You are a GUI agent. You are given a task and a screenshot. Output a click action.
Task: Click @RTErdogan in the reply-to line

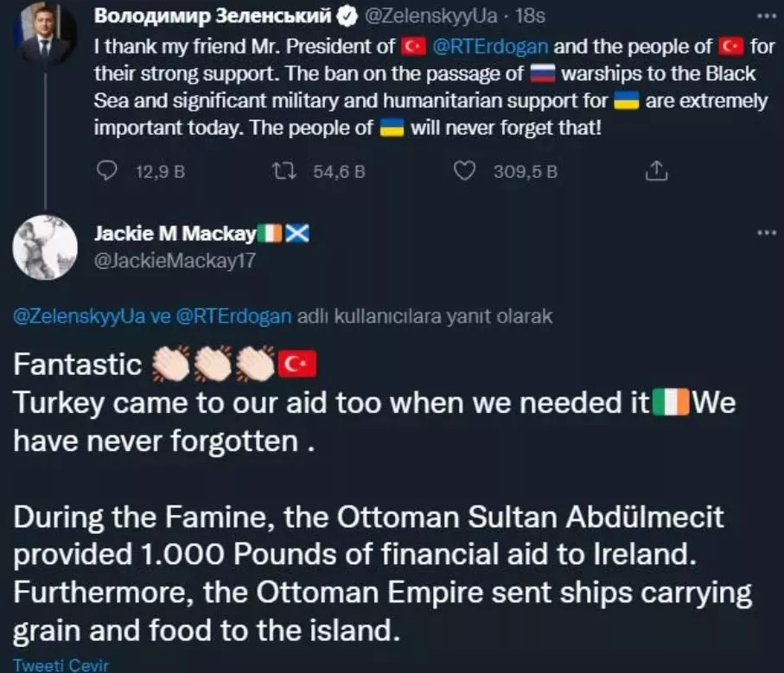pyautogui.click(x=233, y=316)
